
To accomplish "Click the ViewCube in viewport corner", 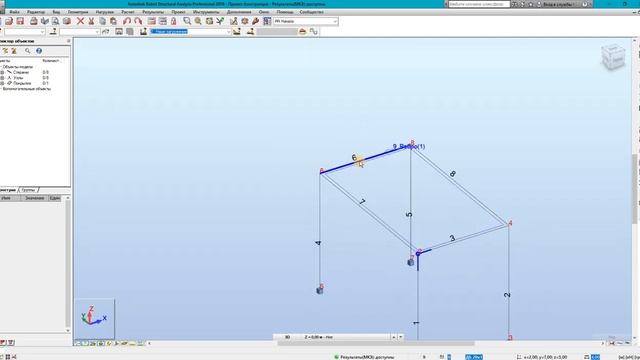I will click(613, 57).
